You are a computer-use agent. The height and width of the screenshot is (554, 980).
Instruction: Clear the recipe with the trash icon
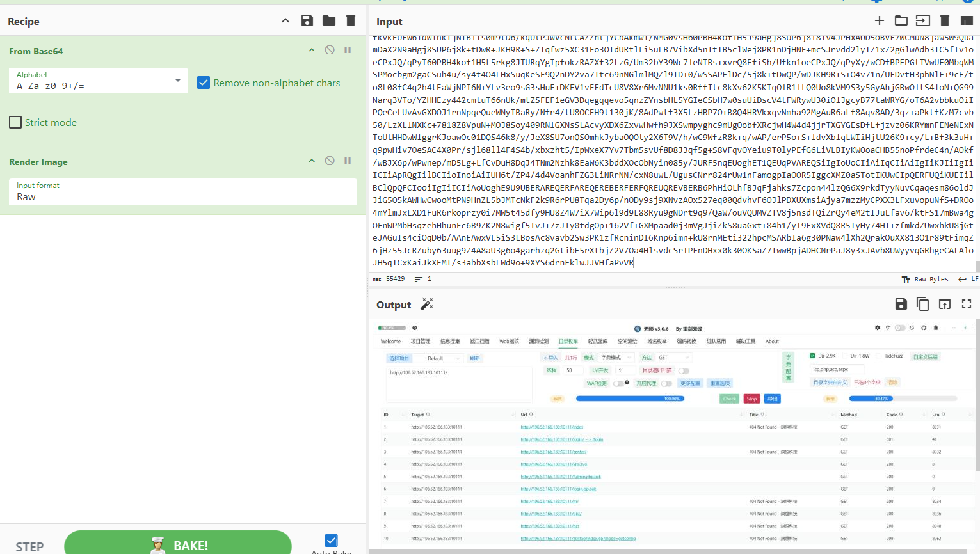click(351, 21)
